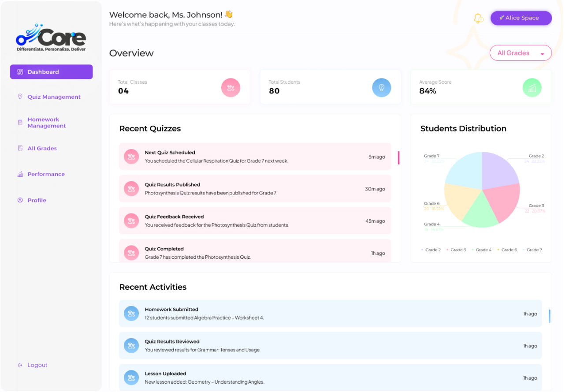
Task: Click the Lesson Uploaded row icon
Action: pos(131,378)
